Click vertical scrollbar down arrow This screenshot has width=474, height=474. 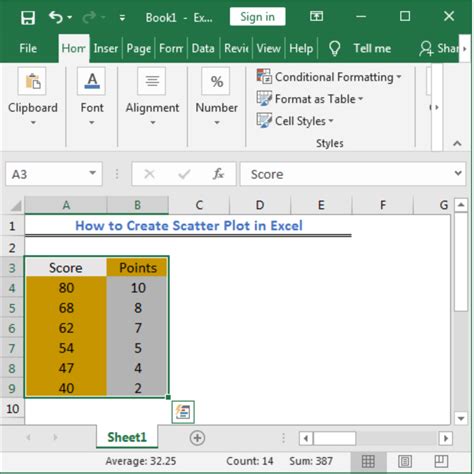click(x=461, y=418)
